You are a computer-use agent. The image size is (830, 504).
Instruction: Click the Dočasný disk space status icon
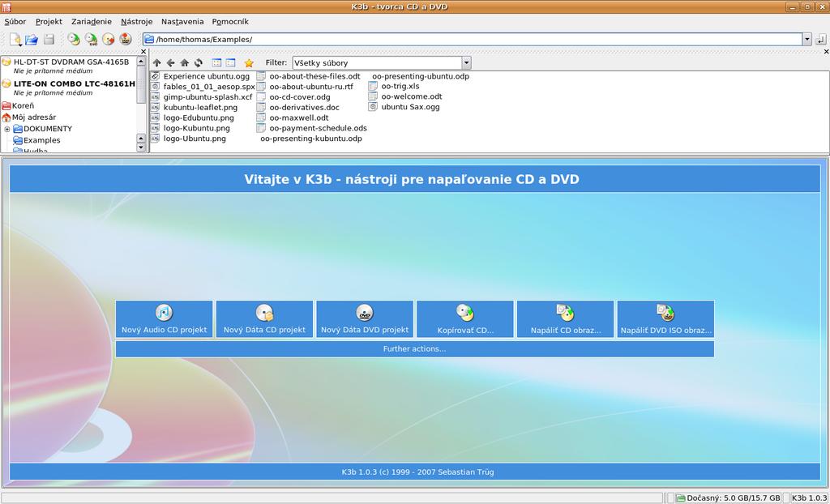(x=681, y=498)
